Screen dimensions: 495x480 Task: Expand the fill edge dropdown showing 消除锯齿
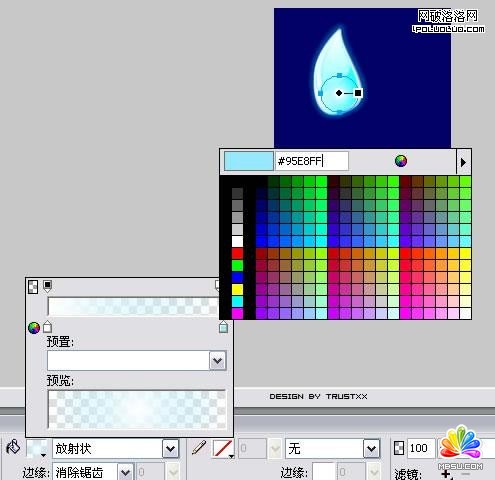(x=126, y=472)
